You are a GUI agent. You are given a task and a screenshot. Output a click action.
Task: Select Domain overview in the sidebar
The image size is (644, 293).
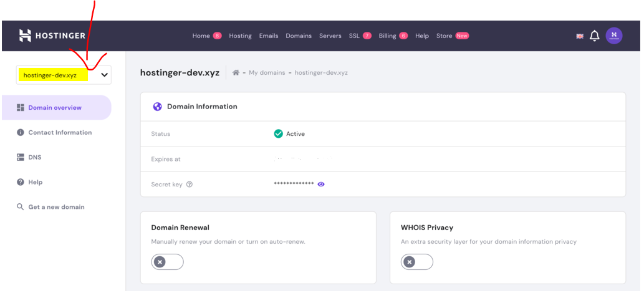point(55,108)
